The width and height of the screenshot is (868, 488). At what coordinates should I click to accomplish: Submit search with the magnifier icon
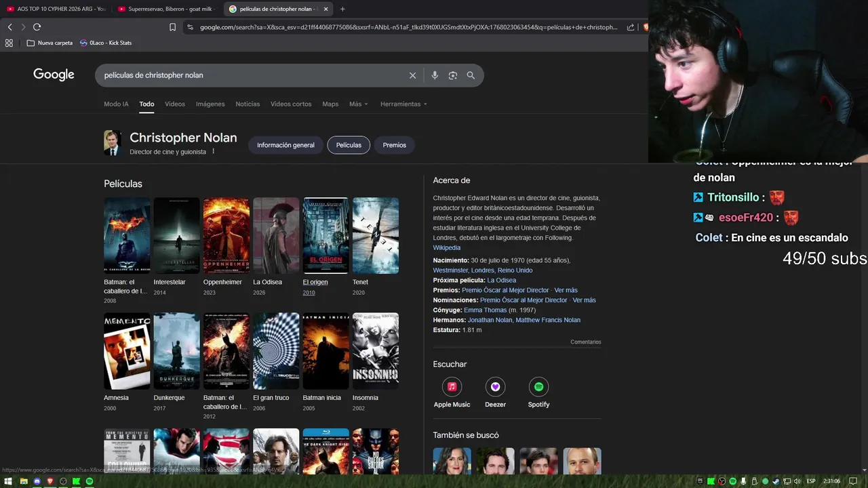[x=471, y=75]
